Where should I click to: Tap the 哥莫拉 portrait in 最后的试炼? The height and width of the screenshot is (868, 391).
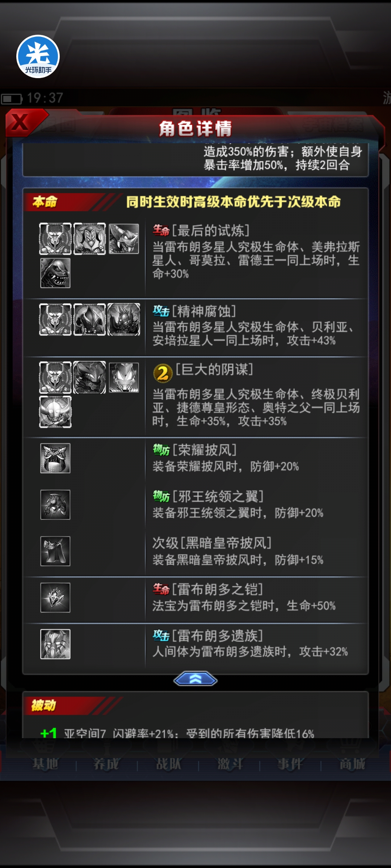[x=124, y=239]
